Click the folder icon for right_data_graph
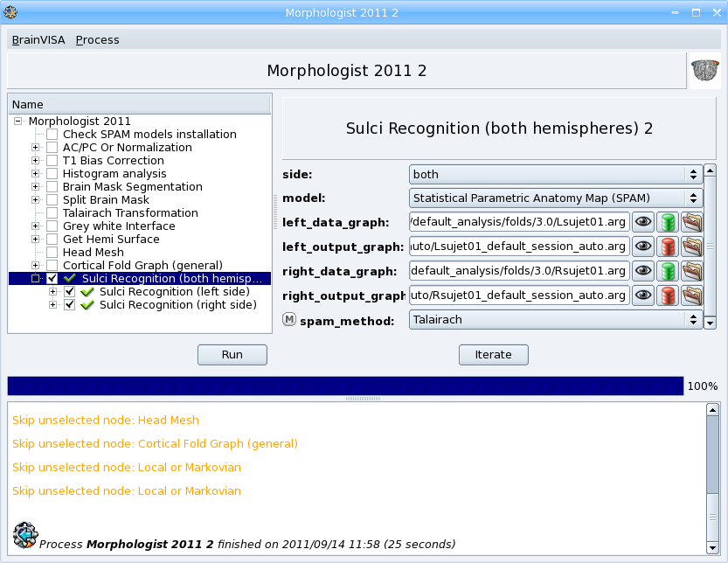This screenshot has width=728, height=563. point(691,271)
